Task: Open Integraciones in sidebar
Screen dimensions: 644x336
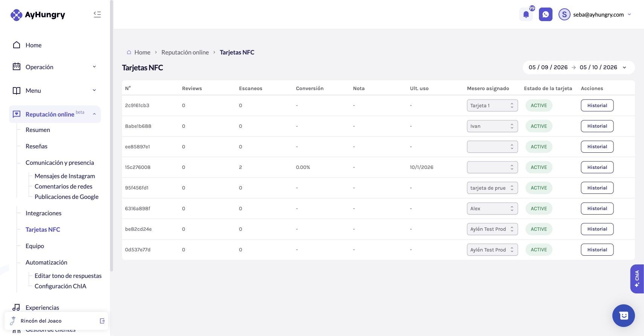Action: pyautogui.click(x=43, y=213)
